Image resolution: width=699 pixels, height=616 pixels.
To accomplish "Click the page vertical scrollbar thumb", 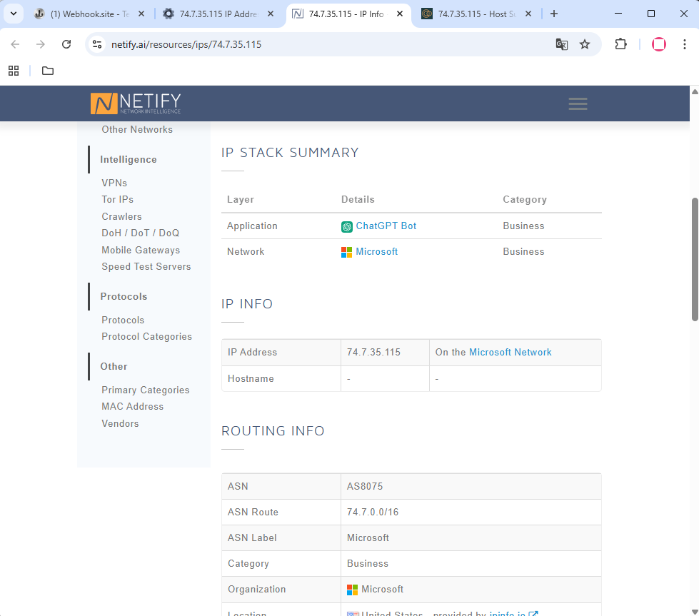I will point(695,259).
